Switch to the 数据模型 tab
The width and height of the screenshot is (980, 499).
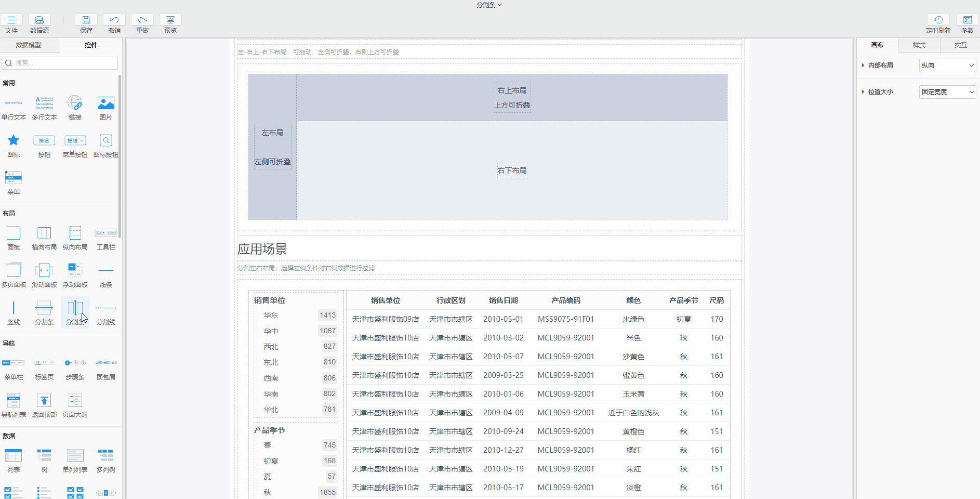tap(29, 45)
